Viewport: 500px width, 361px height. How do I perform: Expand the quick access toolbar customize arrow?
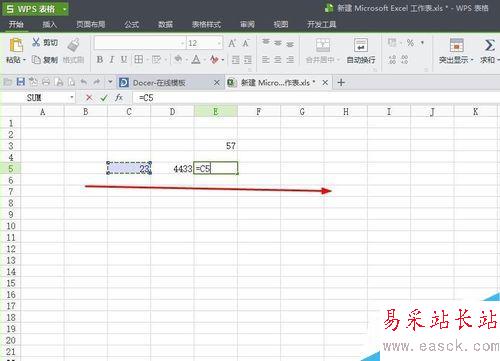pos(110,82)
